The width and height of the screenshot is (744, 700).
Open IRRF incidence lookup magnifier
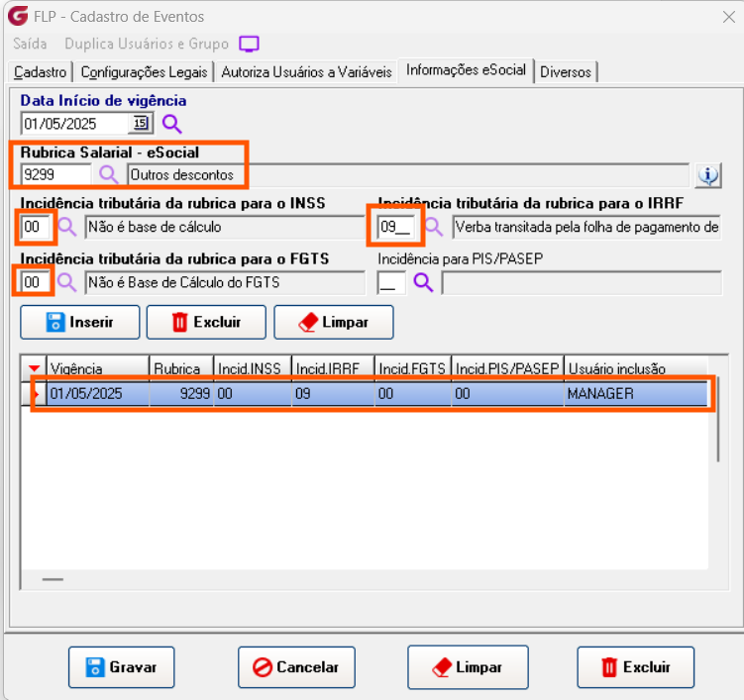pos(434,227)
